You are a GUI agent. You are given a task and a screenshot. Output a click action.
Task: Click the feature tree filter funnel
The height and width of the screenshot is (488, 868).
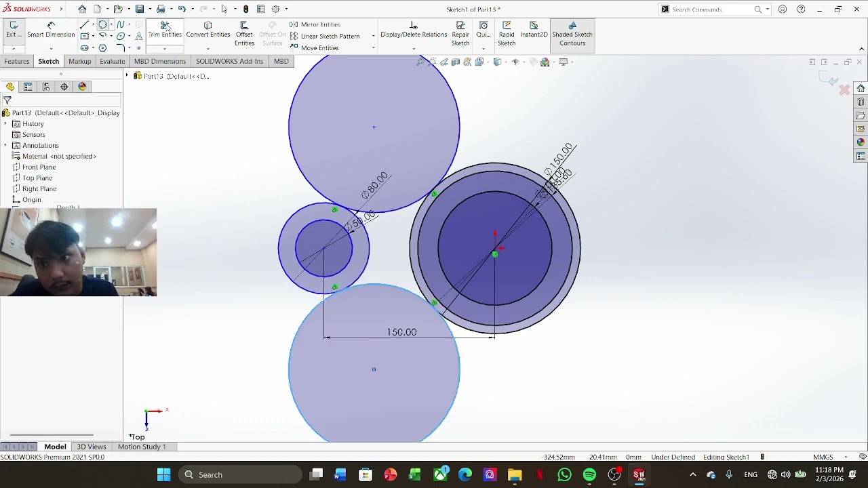point(7,100)
